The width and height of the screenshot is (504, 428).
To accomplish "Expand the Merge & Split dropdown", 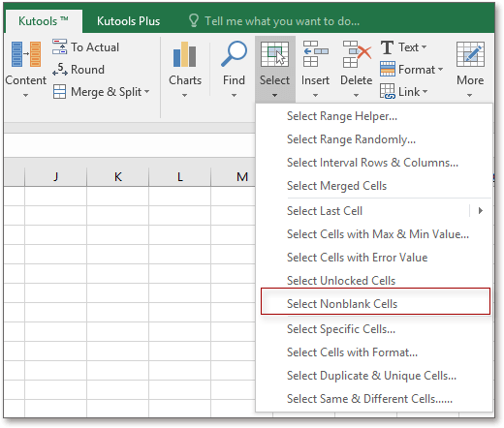I will (147, 92).
